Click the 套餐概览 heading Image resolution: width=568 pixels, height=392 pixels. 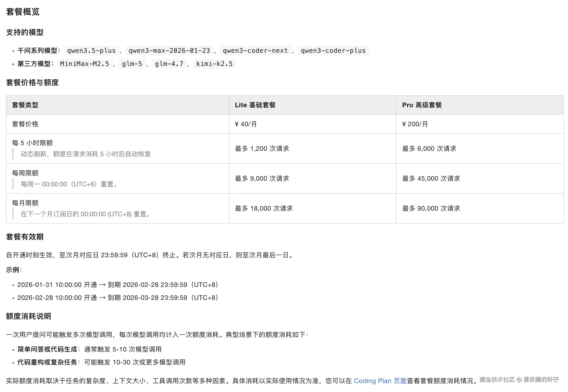click(23, 12)
